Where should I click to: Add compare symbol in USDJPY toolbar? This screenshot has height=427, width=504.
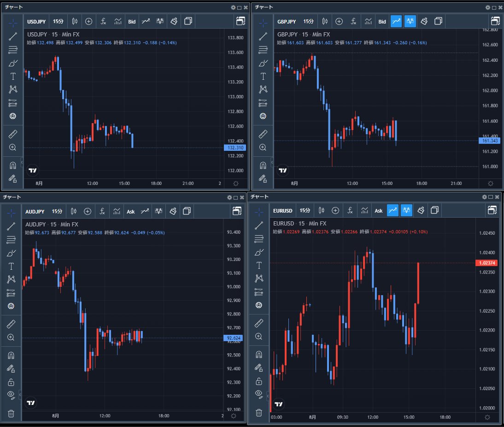tap(89, 21)
